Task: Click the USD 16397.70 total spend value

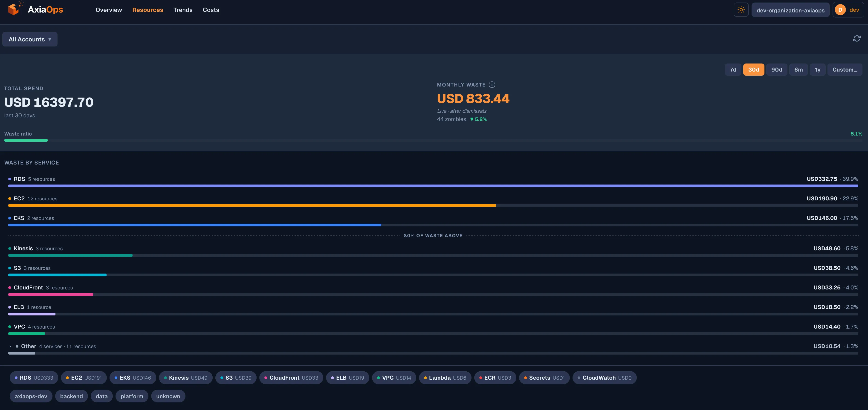Action: (x=49, y=102)
